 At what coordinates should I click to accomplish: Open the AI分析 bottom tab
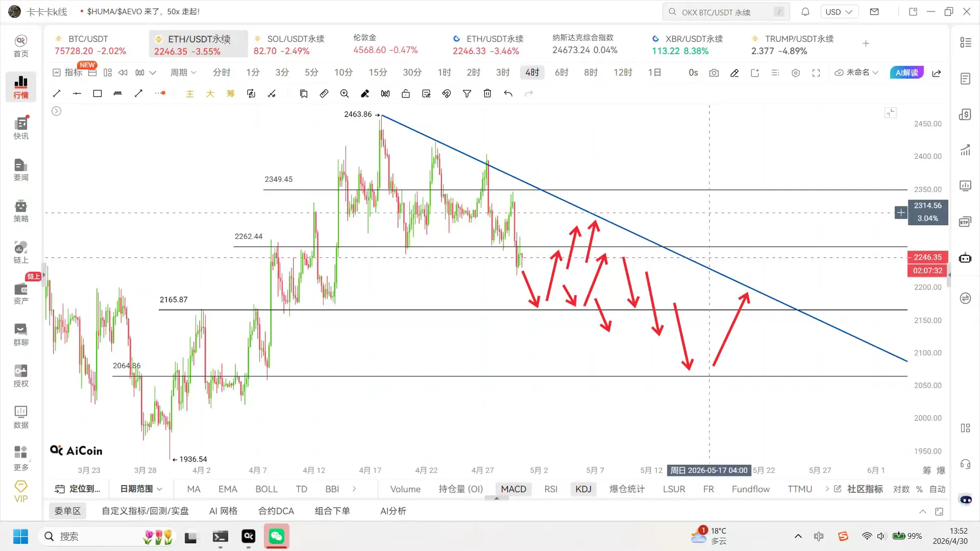pos(393,511)
